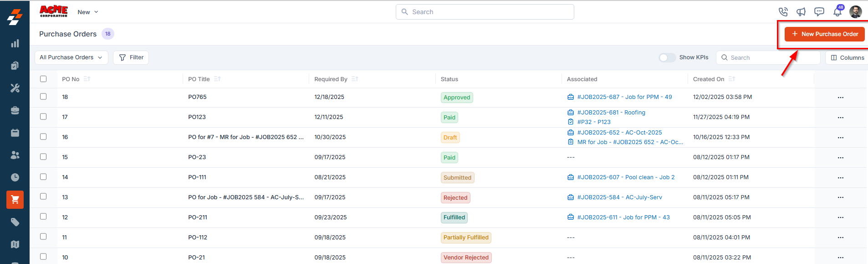Open the tools wrench sidebar icon
This screenshot has width=868, height=264.
15,88
